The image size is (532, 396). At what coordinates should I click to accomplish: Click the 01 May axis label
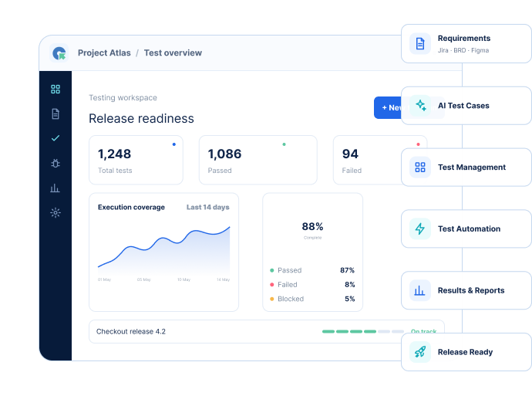(x=105, y=279)
